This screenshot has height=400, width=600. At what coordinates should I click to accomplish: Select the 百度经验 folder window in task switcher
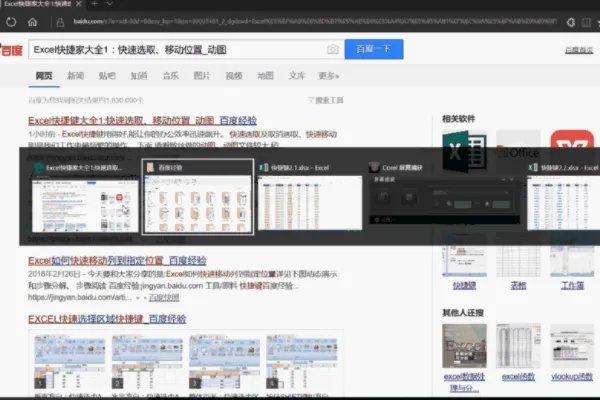coord(197,197)
